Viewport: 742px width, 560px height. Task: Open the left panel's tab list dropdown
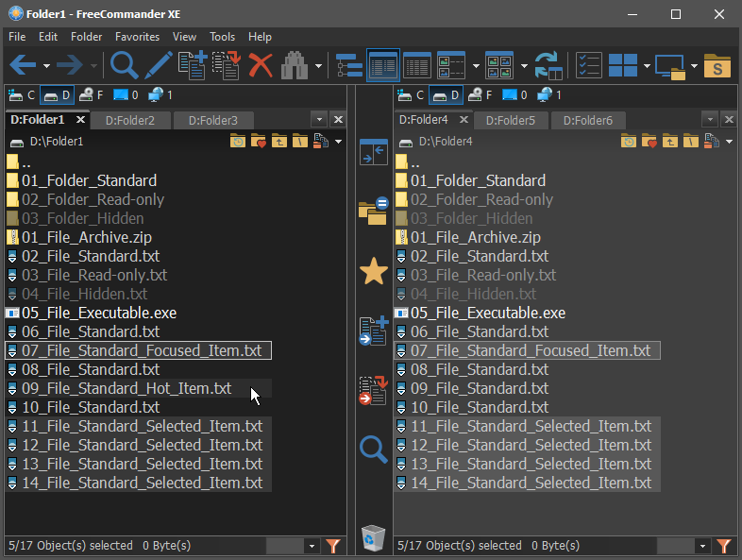(318, 120)
